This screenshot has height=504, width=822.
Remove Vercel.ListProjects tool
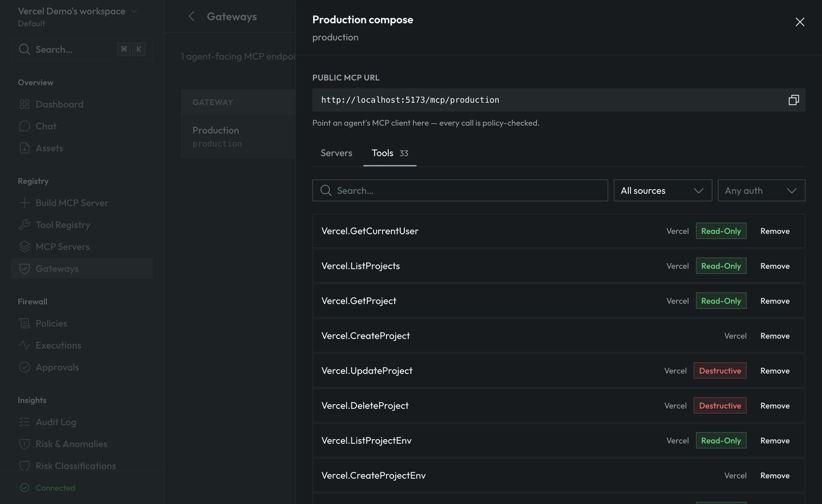click(775, 266)
